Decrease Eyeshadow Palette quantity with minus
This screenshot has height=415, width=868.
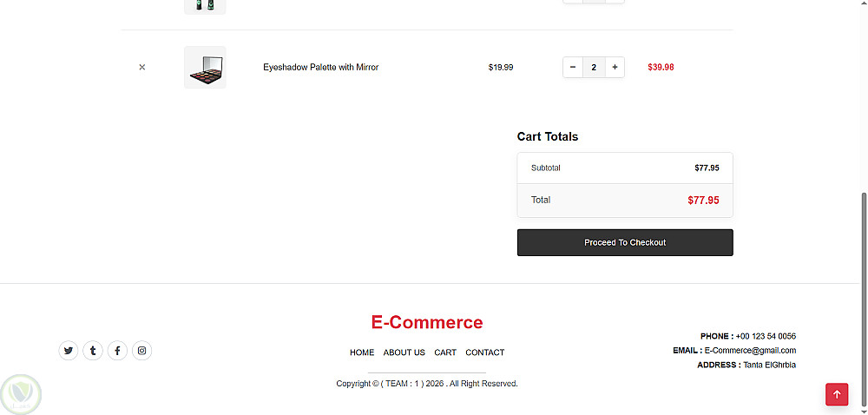click(x=573, y=67)
